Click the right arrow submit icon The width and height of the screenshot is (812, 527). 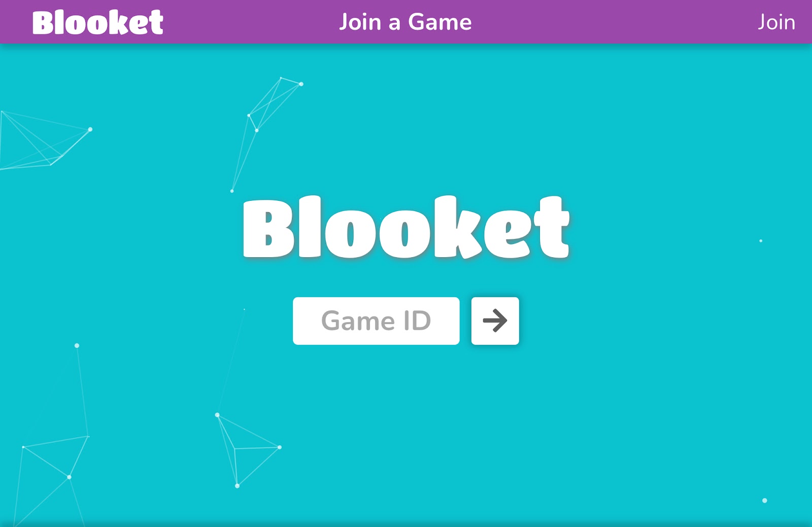coord(495,321)
